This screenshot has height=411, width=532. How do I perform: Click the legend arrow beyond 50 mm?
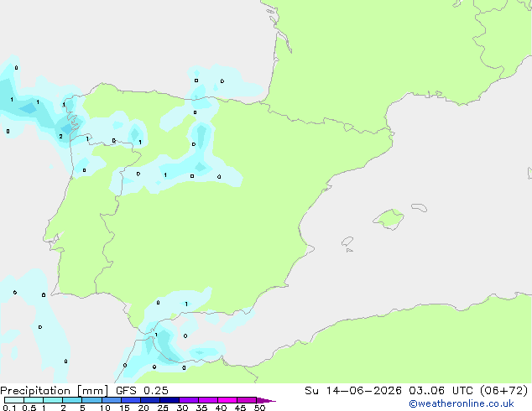(266, 400)
